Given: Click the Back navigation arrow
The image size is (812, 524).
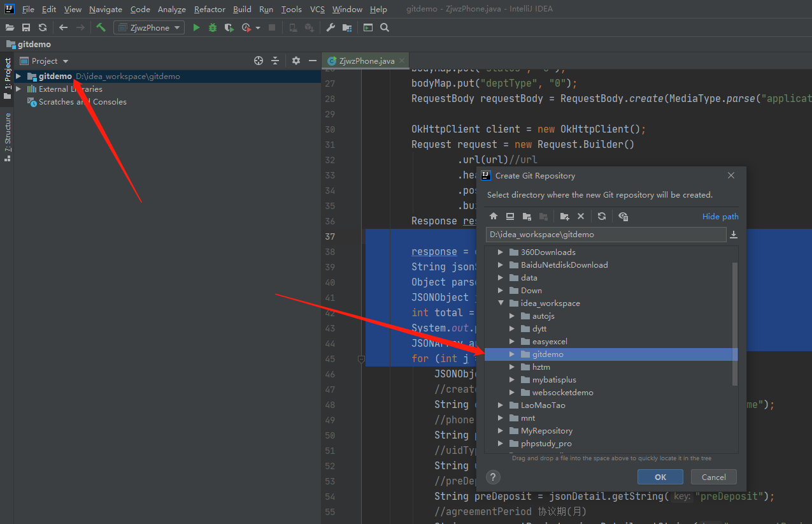Looking at the screenshot, I should pyautogui.click(x=63, y=27).
